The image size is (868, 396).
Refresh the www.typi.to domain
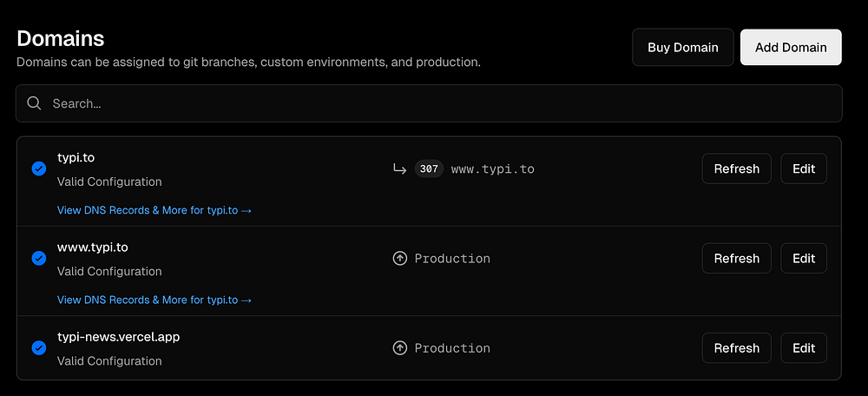pyautogui.click(x=736, y=258)
